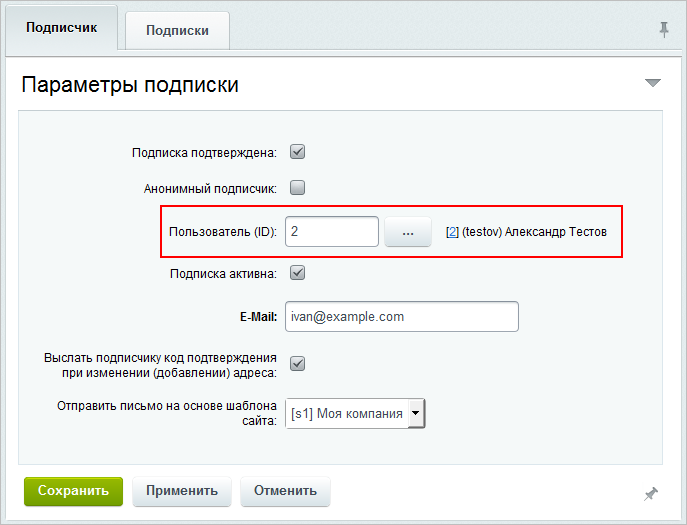Viewport: 687px width, 525px height.
Task: Open the user search with the ellipsis button
Action: pos(407,232)
